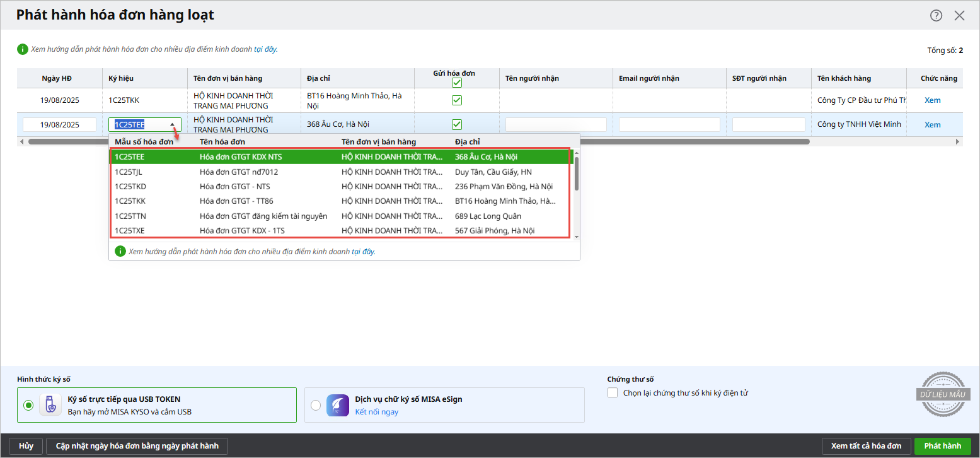Close the batch invoice dialog
Viewport: 980px width, 458px height.
pos(959,16)
